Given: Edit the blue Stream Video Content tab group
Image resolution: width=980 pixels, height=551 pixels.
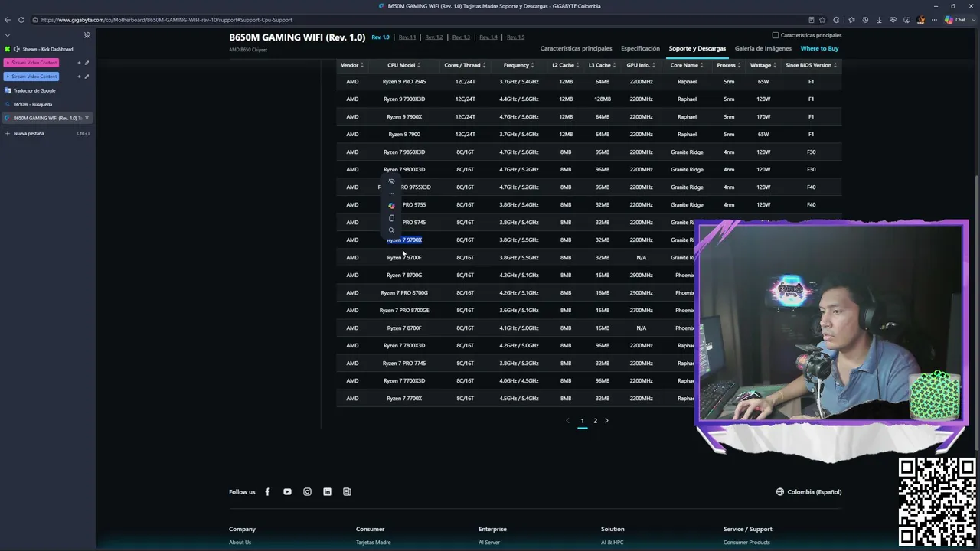Looking at the screenshot, I should (87, 77).
